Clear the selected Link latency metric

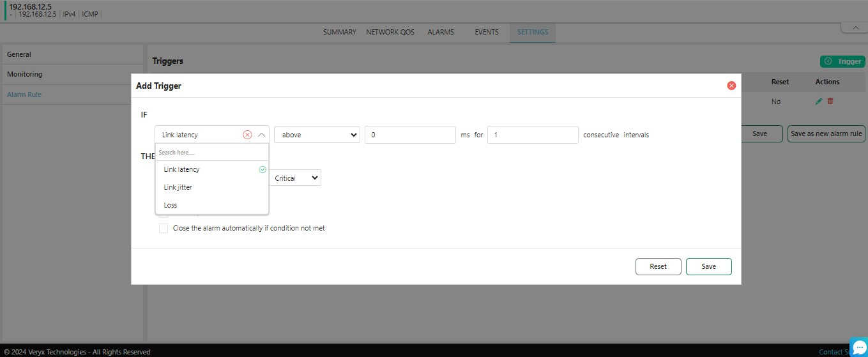(247, 135)
